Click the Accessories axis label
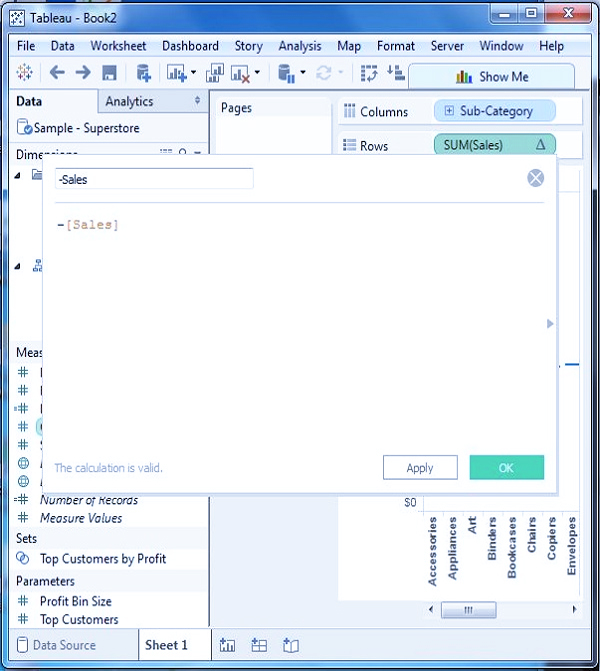This screenshot has width=600, height=671. click(433, 551)
